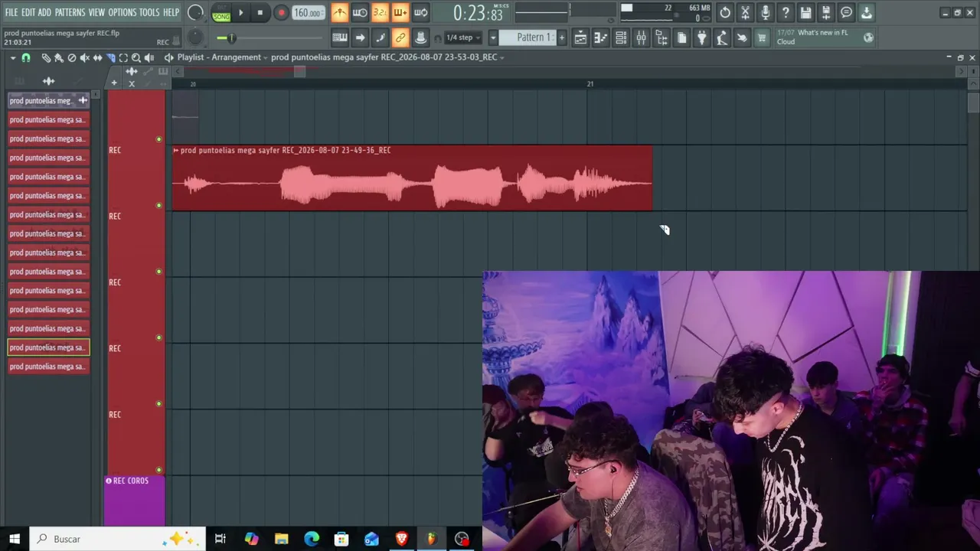
Task: Select the playlist Select tool
Action: click(x=123, y=58)
